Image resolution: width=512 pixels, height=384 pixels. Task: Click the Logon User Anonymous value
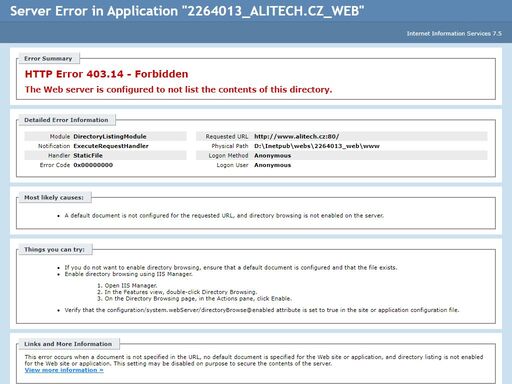(x=272, y=165)
